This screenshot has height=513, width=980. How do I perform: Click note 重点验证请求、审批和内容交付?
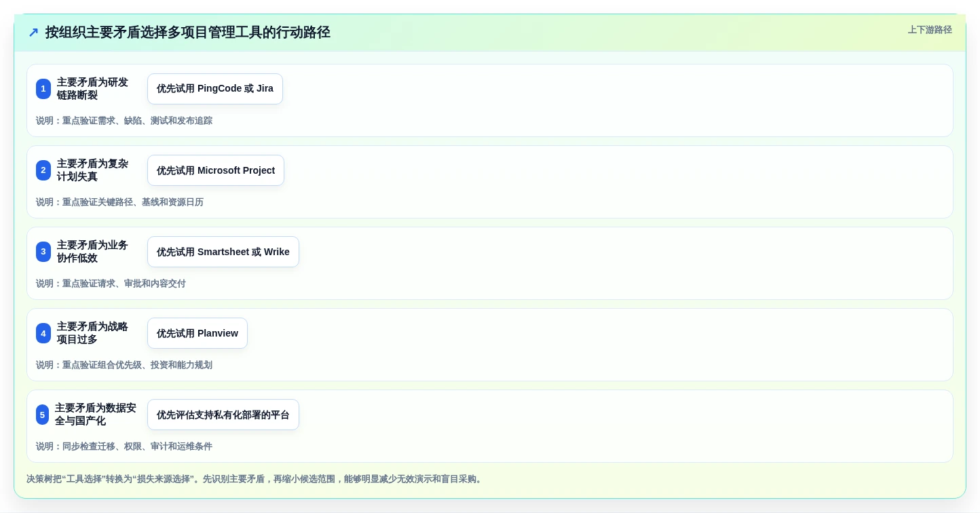point(124,284)
